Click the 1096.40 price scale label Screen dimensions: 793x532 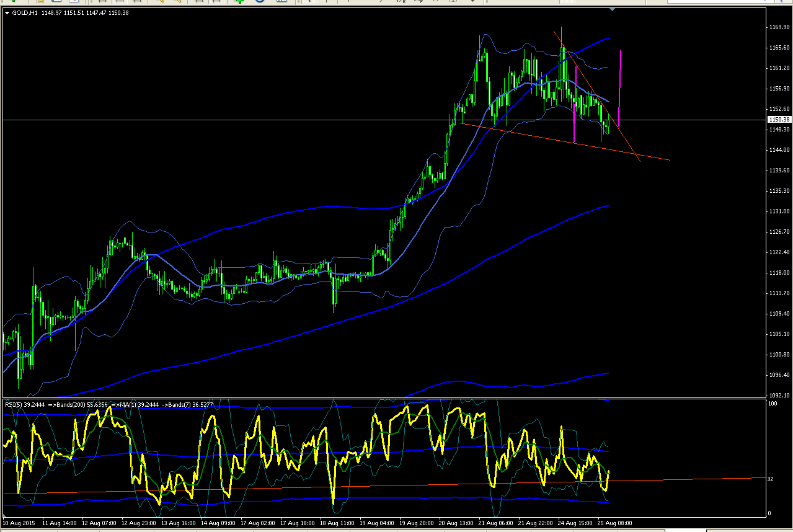pos(779,375)
